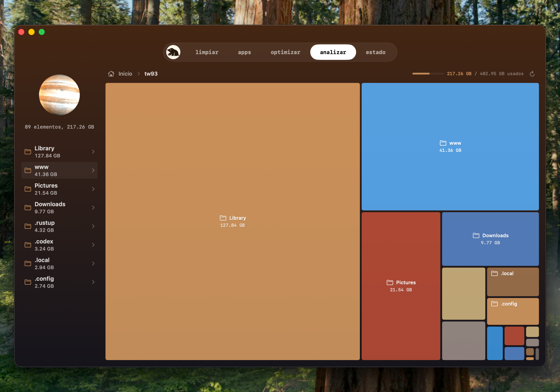Click folder icon in .local treemap block
Image resolution: width=560 pixels, height=392 pixels.
[494, 273]
